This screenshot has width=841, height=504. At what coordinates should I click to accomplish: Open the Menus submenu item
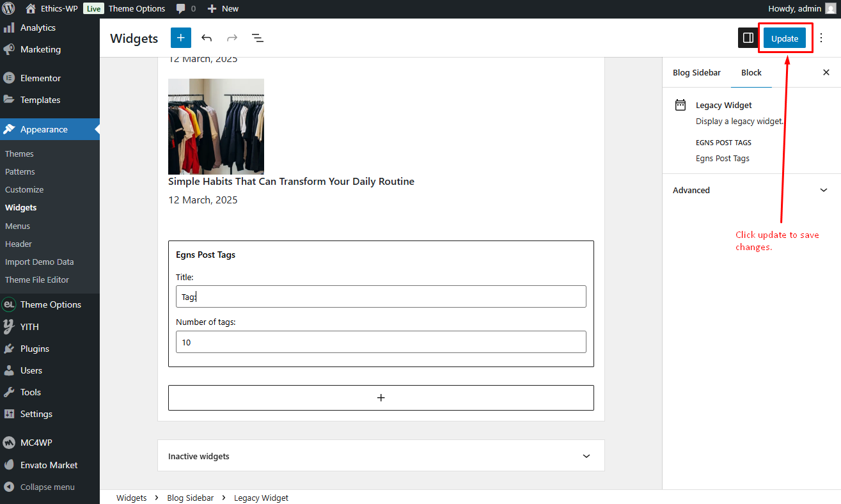[x=17, y=226]
